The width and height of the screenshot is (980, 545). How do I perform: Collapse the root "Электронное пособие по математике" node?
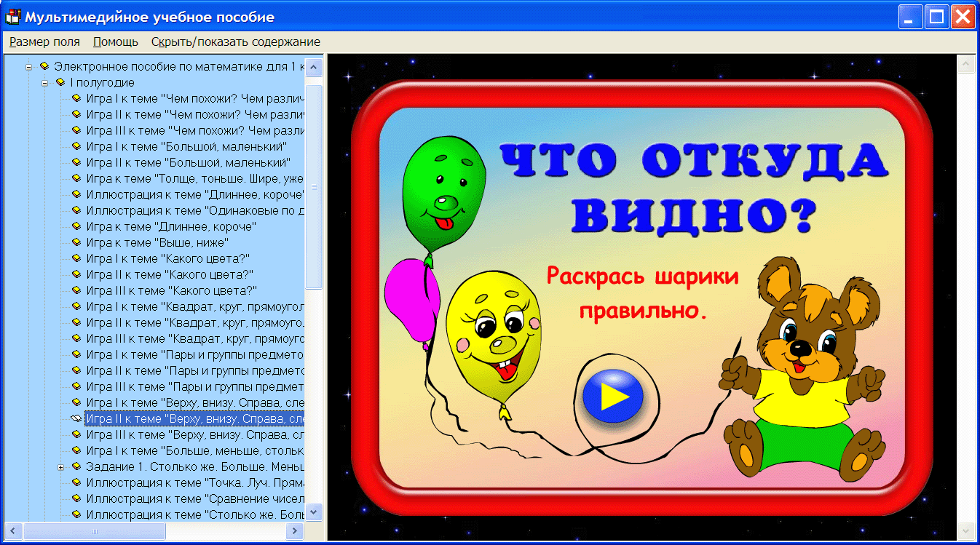pyautogui.click(x=28, y=66)
